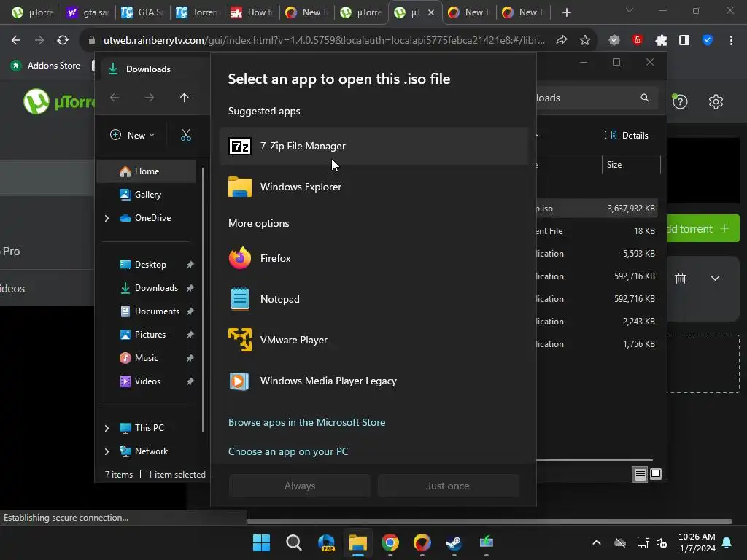747x560 pixels.
Task: Click the URL address bar
Action: click(324, 41)
